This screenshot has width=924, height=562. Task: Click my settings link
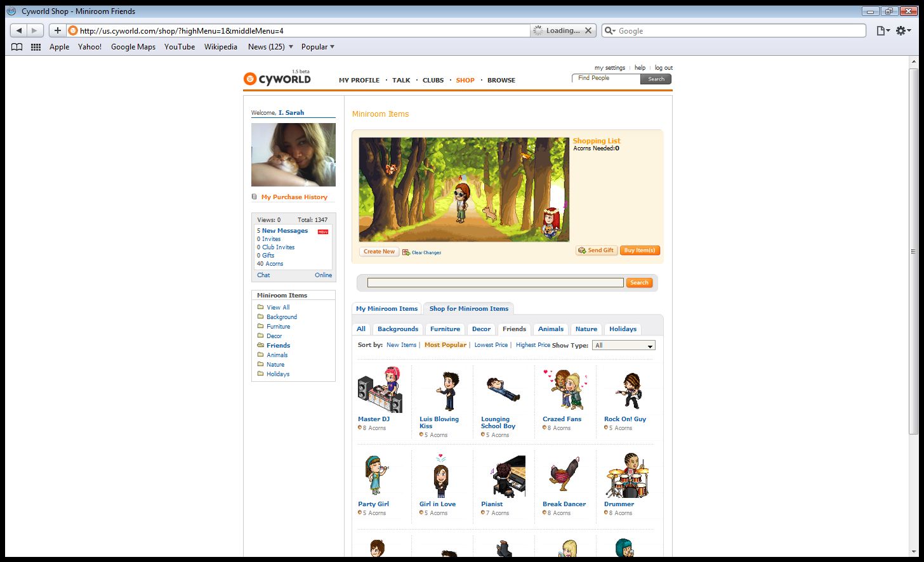[610, 68]
